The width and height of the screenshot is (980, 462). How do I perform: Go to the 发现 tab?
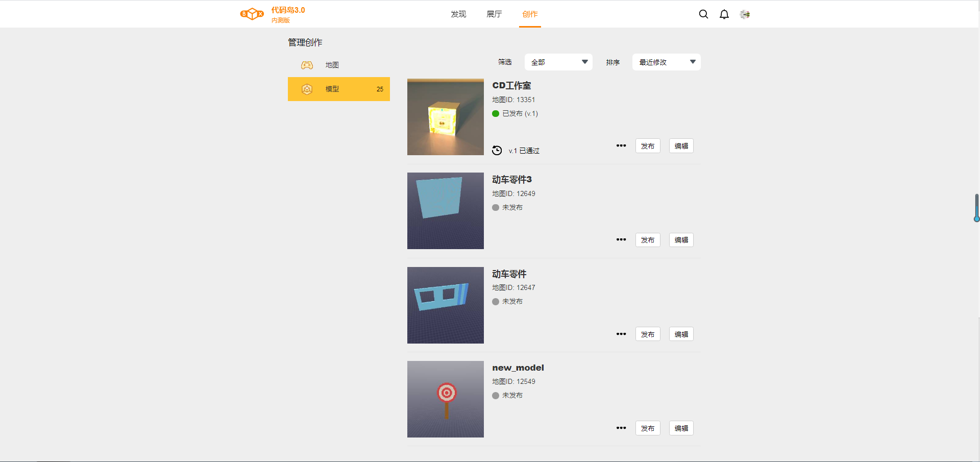(458, 14)
